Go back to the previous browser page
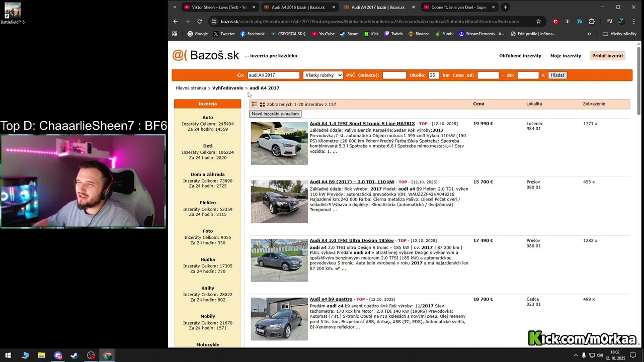The image size is (644, 362). click(x=175, y=22)
